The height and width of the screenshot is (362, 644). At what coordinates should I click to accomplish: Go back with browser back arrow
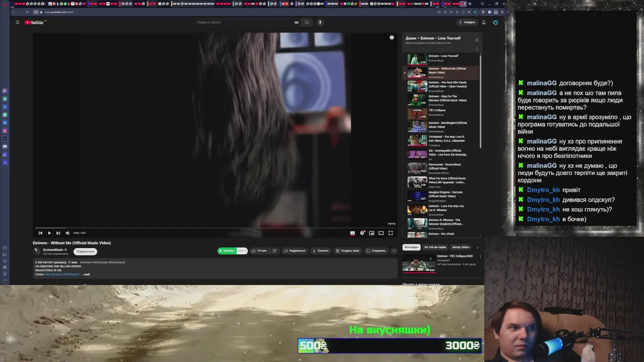point(14,12)
